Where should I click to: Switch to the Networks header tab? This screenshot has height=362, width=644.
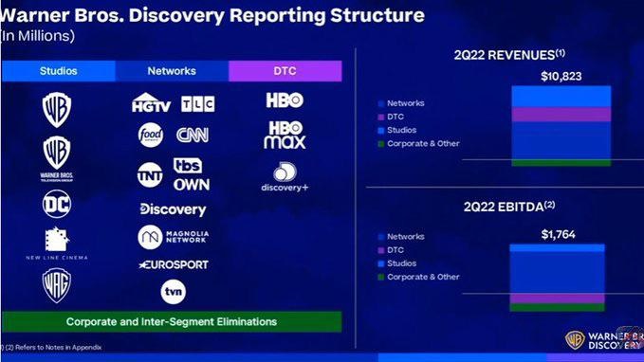[x=172, y=71]
